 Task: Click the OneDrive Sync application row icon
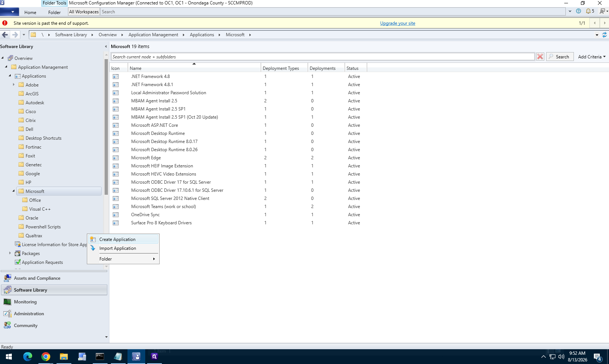[116, 215]
